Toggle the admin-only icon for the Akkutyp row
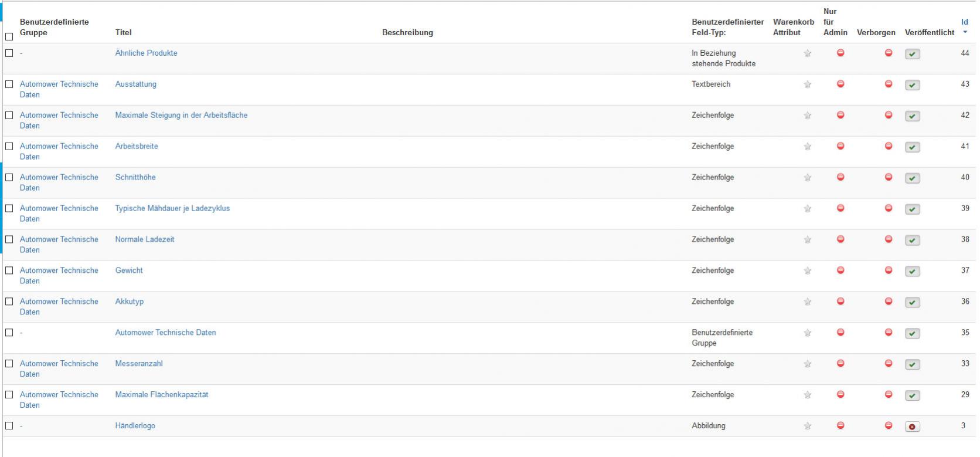Screen dimensions: 980x457 click(x=840, y=302)
